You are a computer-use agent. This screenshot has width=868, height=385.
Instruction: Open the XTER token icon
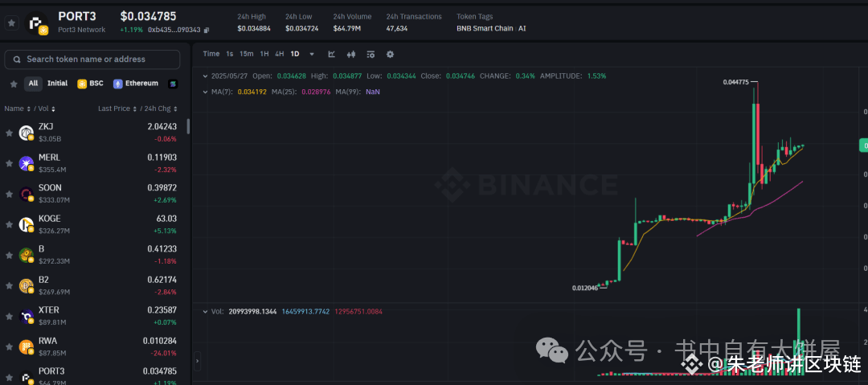(27, 317)
